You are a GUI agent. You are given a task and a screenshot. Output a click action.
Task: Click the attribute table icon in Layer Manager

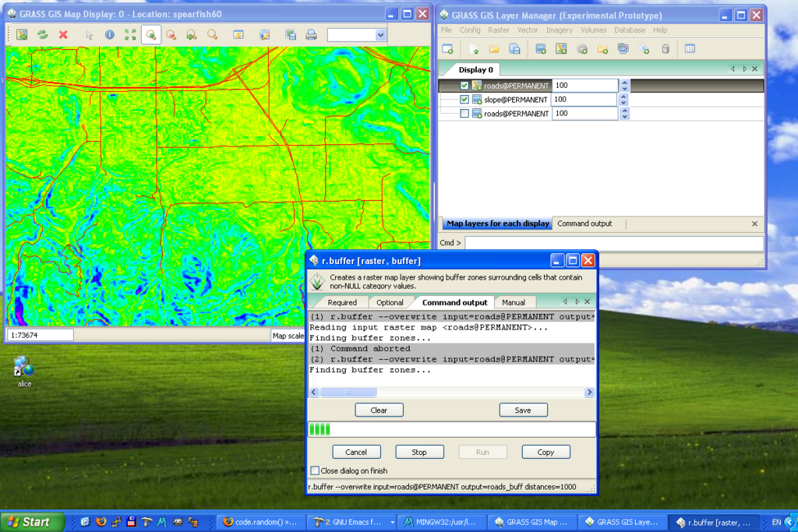(x=690, y=49)
